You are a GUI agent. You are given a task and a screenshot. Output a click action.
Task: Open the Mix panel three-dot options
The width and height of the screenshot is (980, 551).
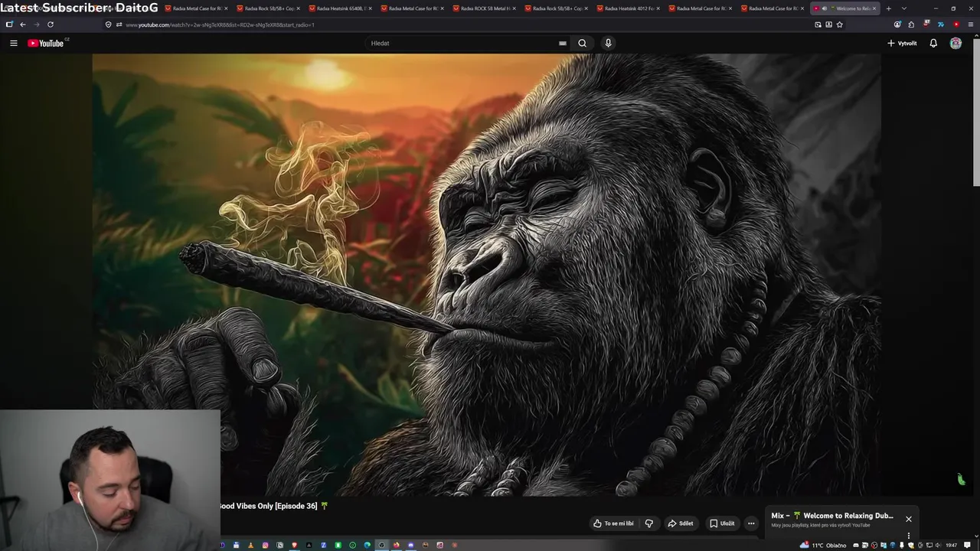pos(909,535)
